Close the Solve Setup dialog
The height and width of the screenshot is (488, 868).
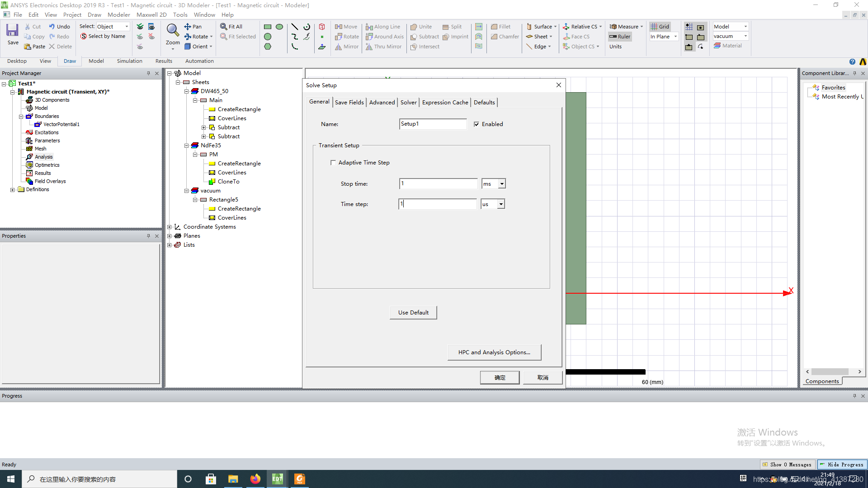(x=558, y=85)
